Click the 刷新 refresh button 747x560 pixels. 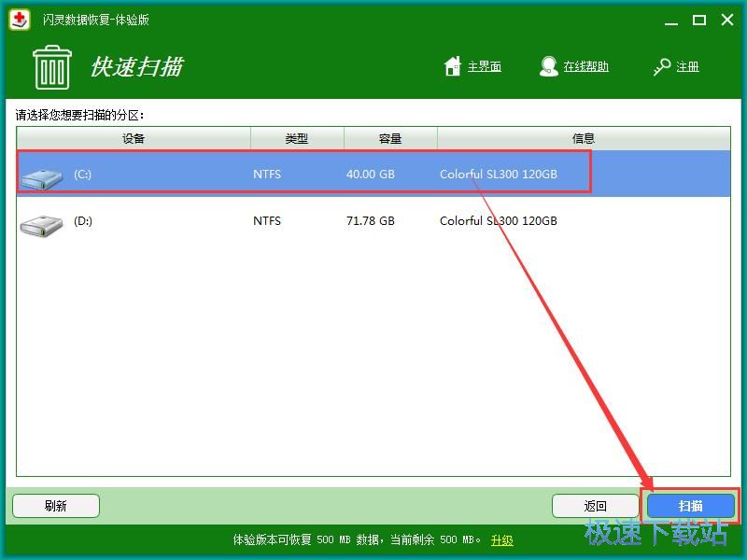pos(56,506)
